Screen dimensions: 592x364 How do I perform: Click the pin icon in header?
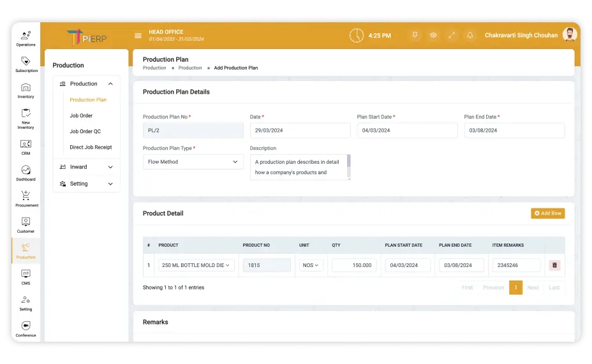(415, 36)
